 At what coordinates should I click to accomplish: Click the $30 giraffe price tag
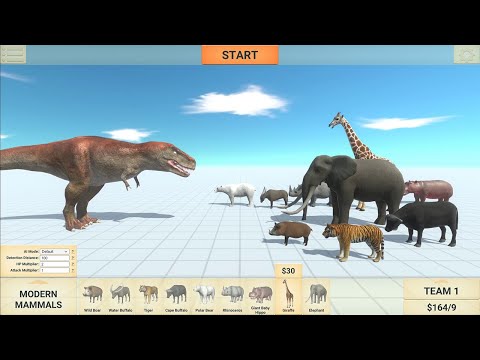(288, 271)
